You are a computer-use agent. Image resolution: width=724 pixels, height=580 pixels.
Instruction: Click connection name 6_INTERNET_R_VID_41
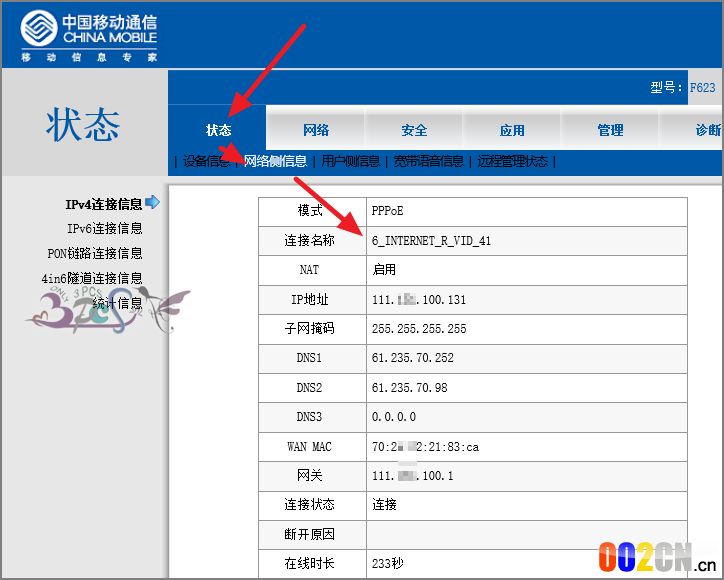[431, 241]
